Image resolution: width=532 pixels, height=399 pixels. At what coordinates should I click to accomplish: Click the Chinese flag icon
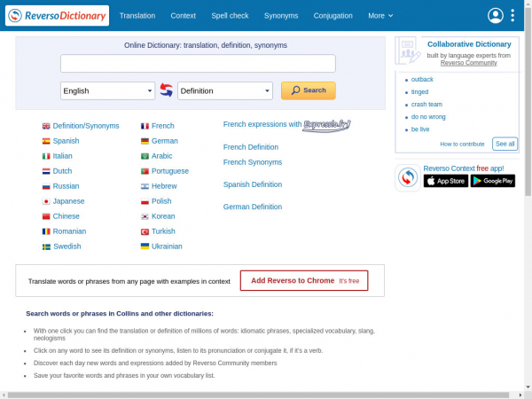pos(46,216)
